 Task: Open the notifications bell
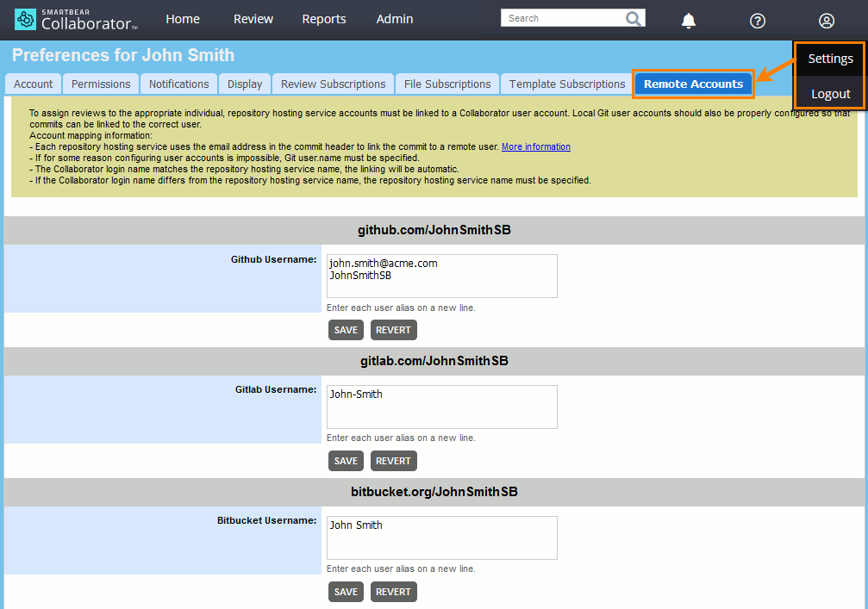click(688, 21)
